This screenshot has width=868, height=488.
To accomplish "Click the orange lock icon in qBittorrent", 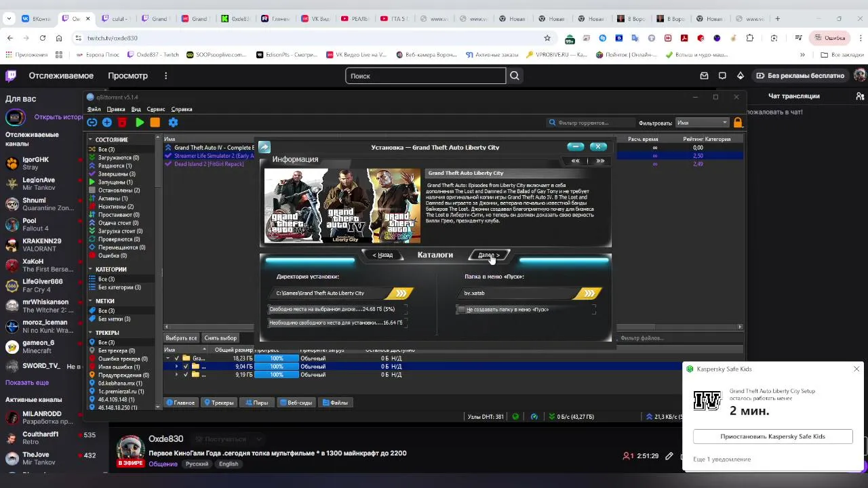I will pyautogui.click(x=738, y=123).
